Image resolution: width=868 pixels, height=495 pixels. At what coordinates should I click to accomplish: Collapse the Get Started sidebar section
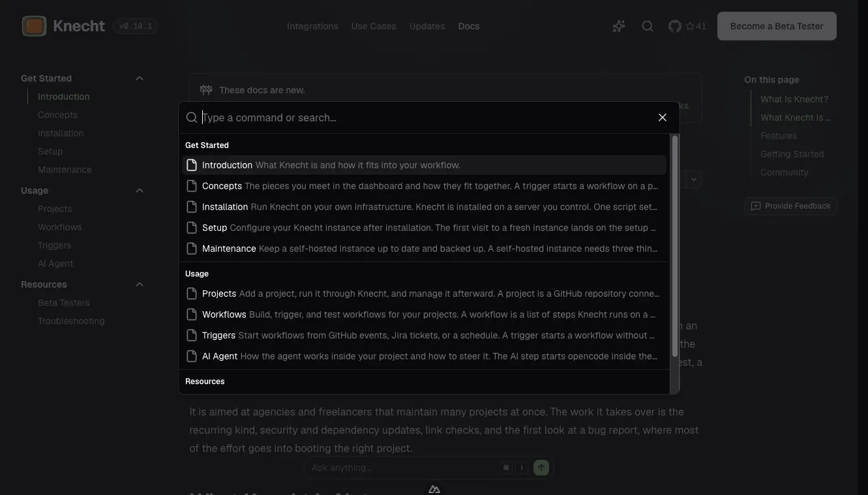[x=140, y=78]
